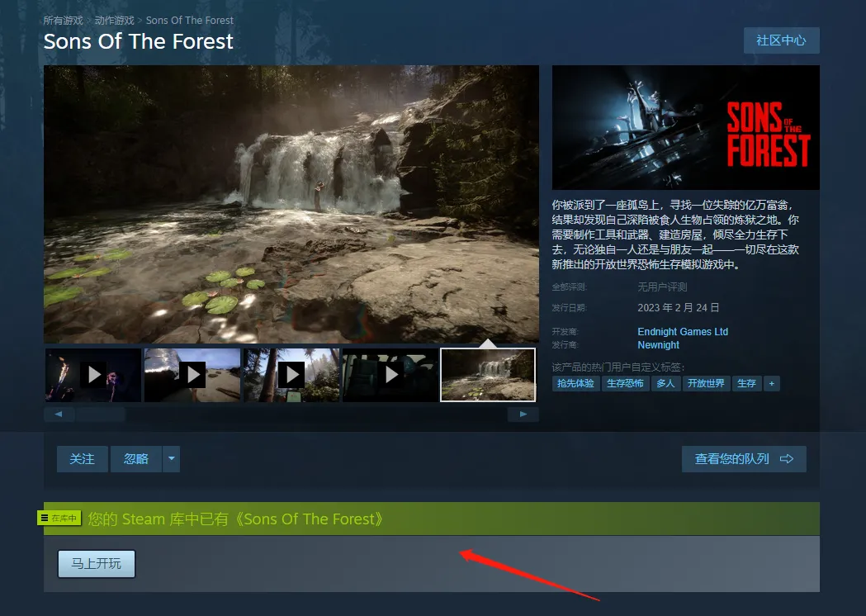Click the thumbnail strip scrollbar handle
The width and height of the screenshot is (866, 616).
coord(101,415)
